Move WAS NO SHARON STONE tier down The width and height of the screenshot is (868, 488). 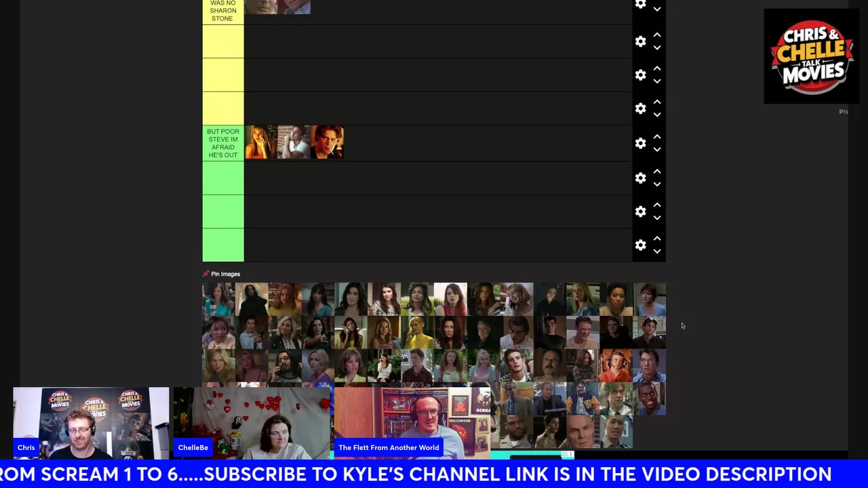tap(657, 9)
